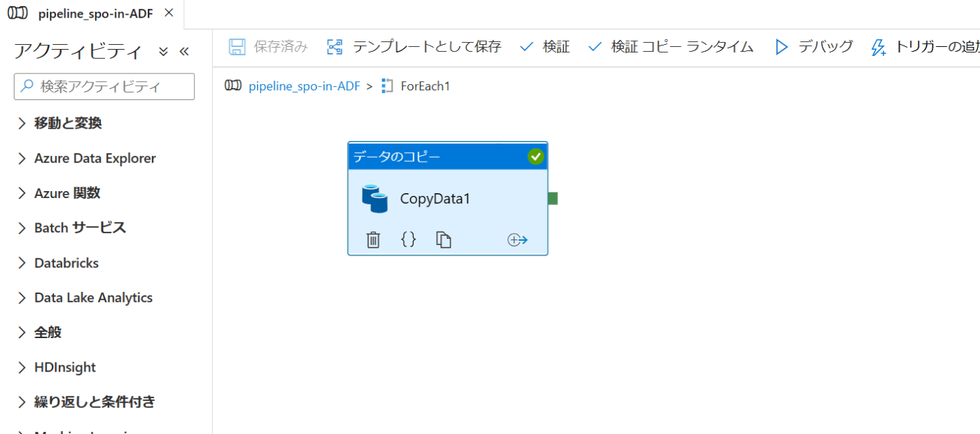
Task: Switch to pipeline_spo-in-ADF tab
Action: [x=84, y=13]
